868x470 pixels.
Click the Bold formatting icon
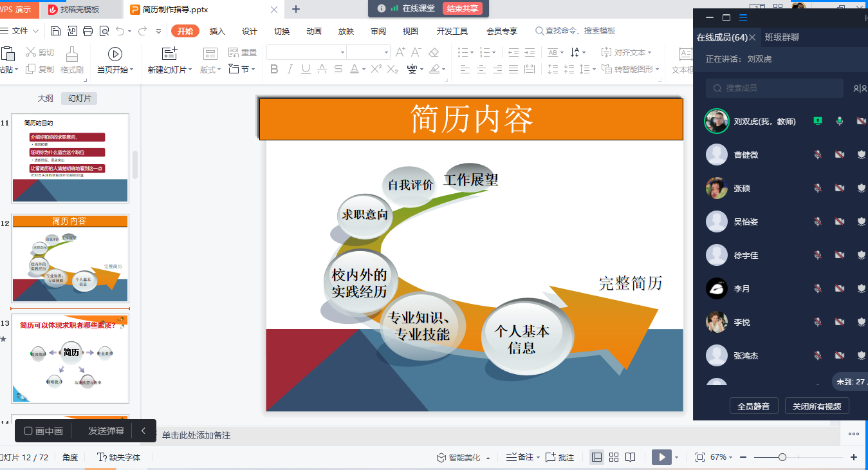point(274,70)
